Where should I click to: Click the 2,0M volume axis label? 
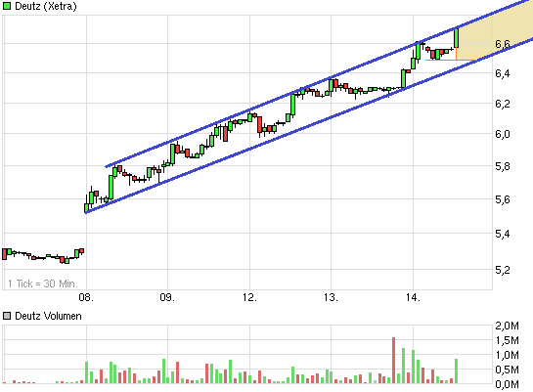click(507, 326)
